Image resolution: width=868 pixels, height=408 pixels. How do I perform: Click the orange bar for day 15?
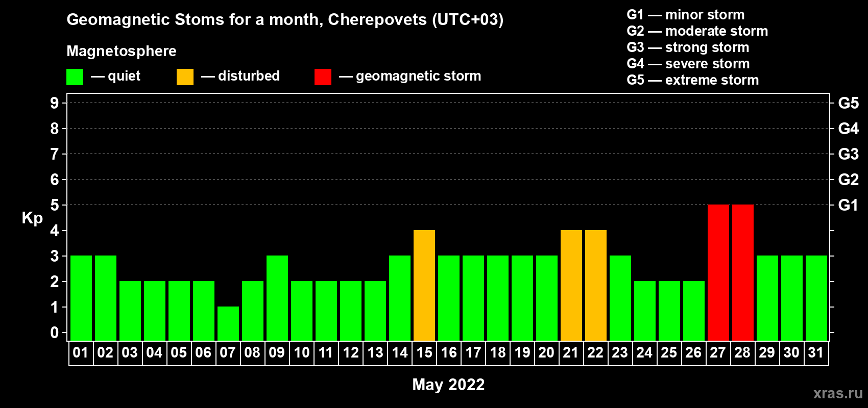tap(424, 285)
